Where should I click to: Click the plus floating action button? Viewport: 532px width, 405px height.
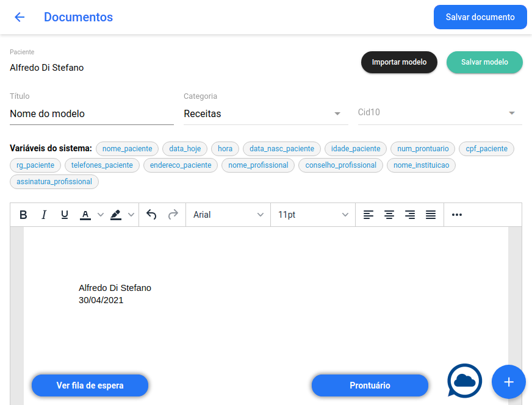(x=509, y=382)
